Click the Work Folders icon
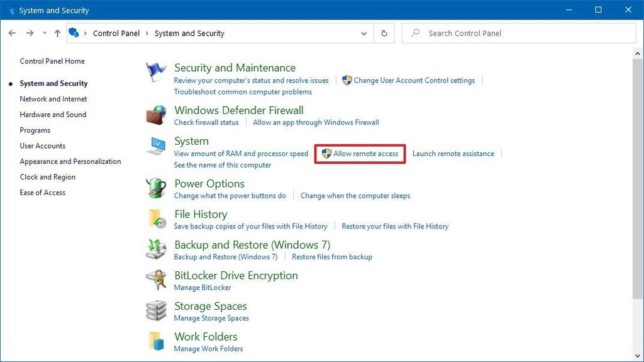This screenshot has height=362, width=644. [156, 342]
